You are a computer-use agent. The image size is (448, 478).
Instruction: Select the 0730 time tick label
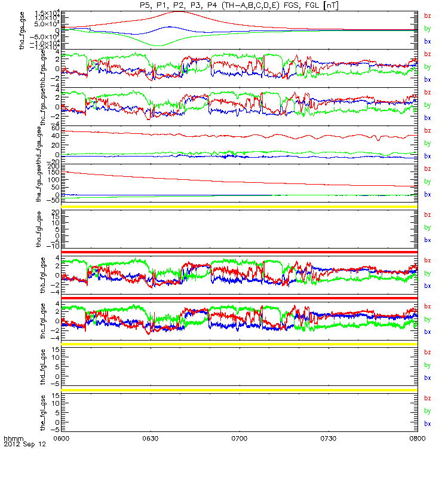(329, 439)
